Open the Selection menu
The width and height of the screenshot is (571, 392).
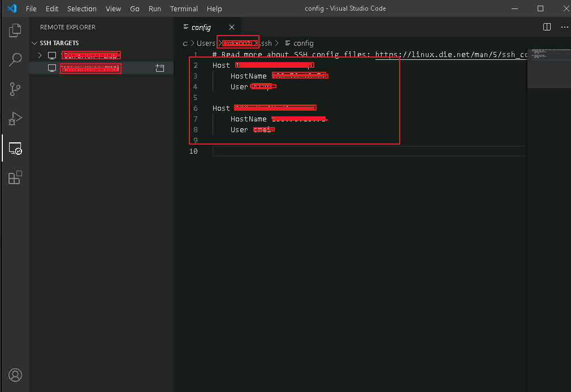coord(82,8)
